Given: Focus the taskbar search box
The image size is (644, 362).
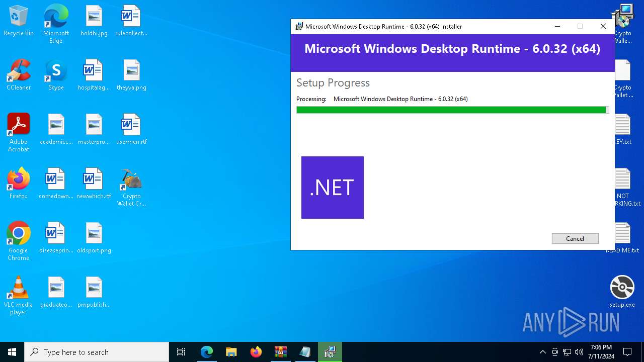Looking at the screenshot, I should click(x=97, y=352).
